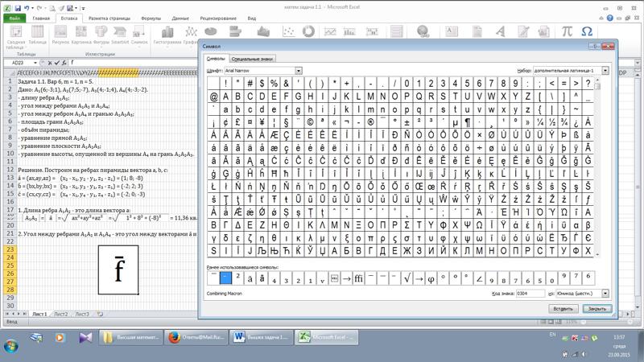This screenshot has width=644, height=362.
Task: Click the bar chart icon
Action: 235,31
